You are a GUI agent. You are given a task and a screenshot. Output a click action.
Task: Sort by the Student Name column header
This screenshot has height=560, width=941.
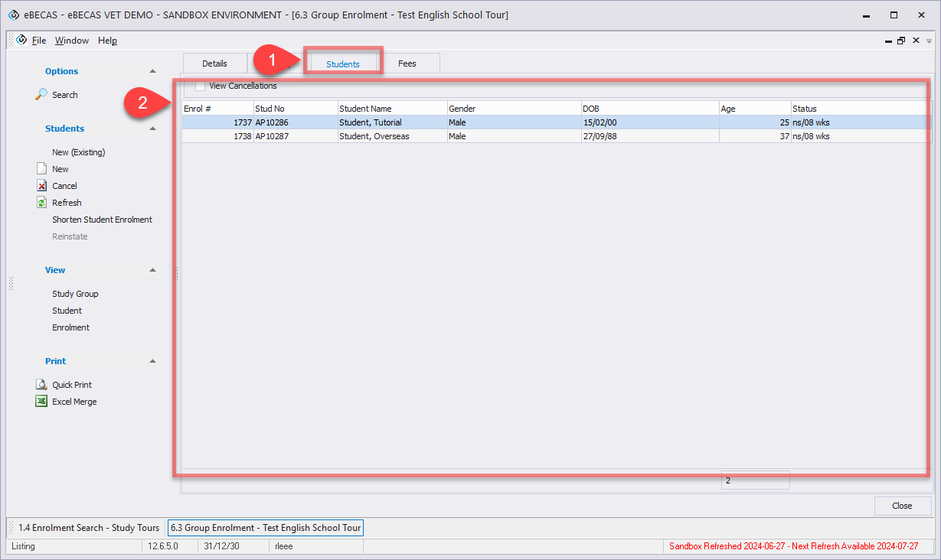[391, 109]
